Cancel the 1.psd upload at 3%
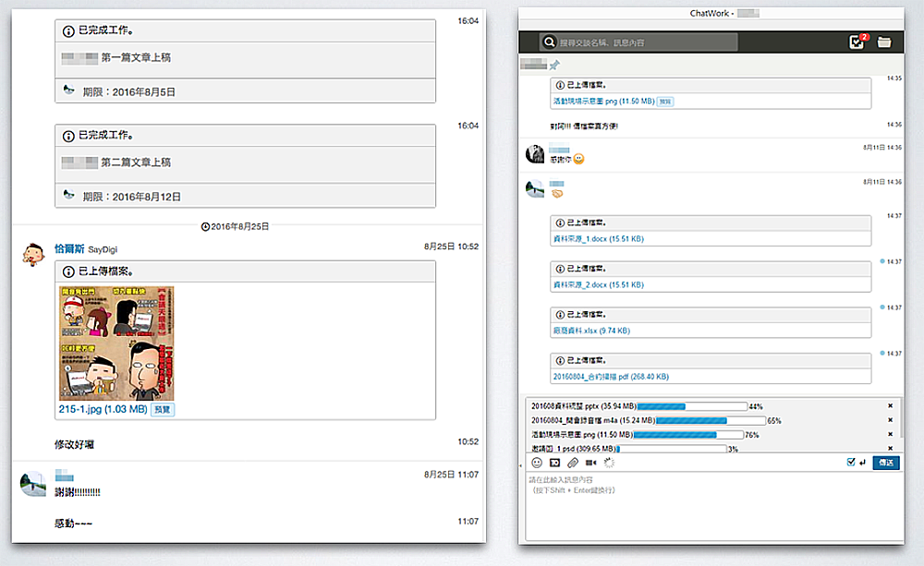The width and height of the screenshot is (924, 566). pos(891,448)
